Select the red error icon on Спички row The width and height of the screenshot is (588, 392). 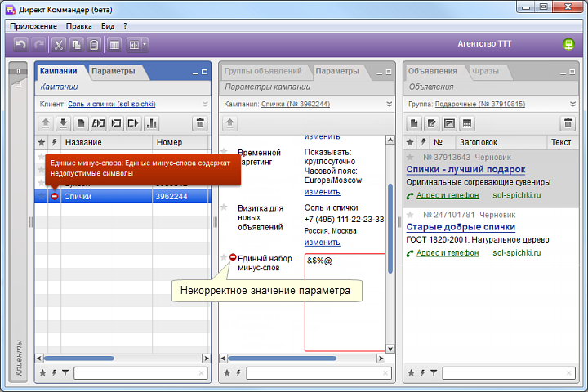pos(55,196)
